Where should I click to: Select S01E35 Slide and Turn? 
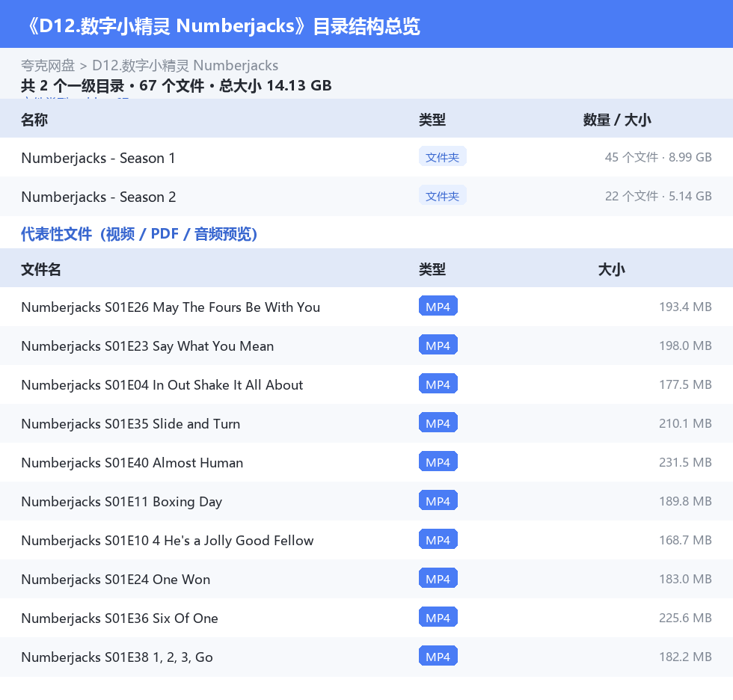tap(130, 423)
